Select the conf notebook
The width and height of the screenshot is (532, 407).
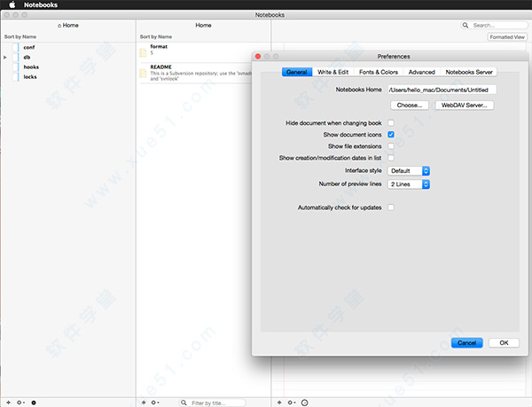(x=29, y=47)
